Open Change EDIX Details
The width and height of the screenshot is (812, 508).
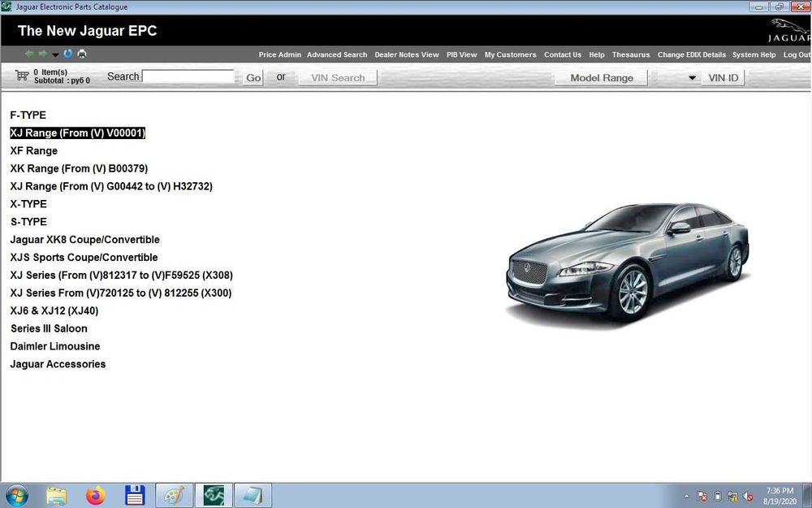point(691,54)
